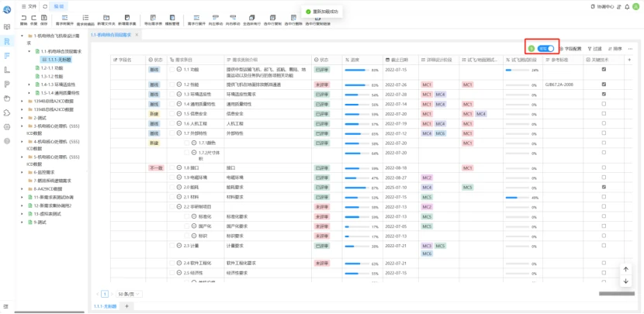The width and height of the screenshot is (644, 314).
Task: Click the 撤销 (undo) toolbar icon
Action: [23, 18]
